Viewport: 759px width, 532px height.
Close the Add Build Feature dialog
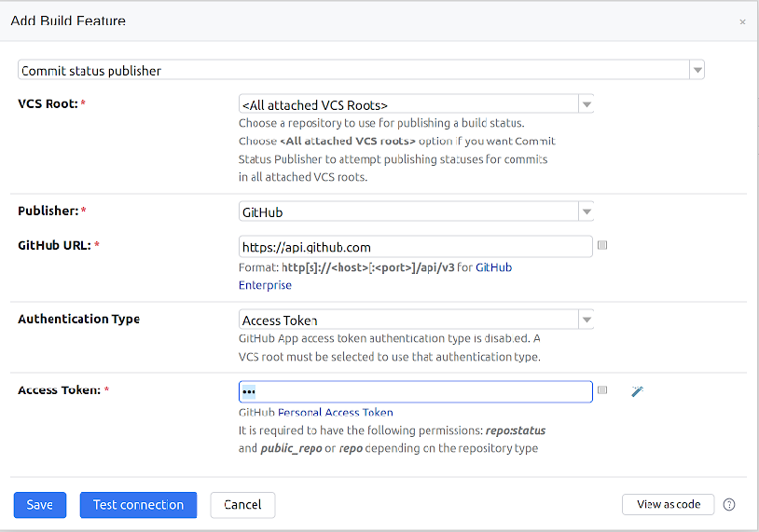742,21
